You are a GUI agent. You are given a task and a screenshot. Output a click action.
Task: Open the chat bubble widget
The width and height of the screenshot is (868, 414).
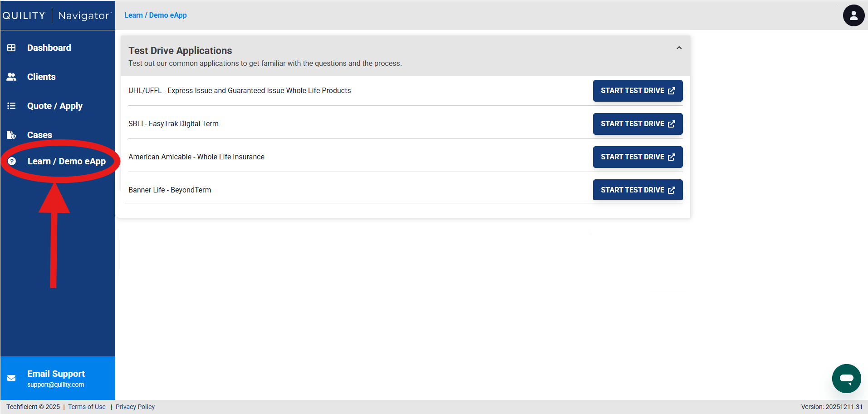846,378
